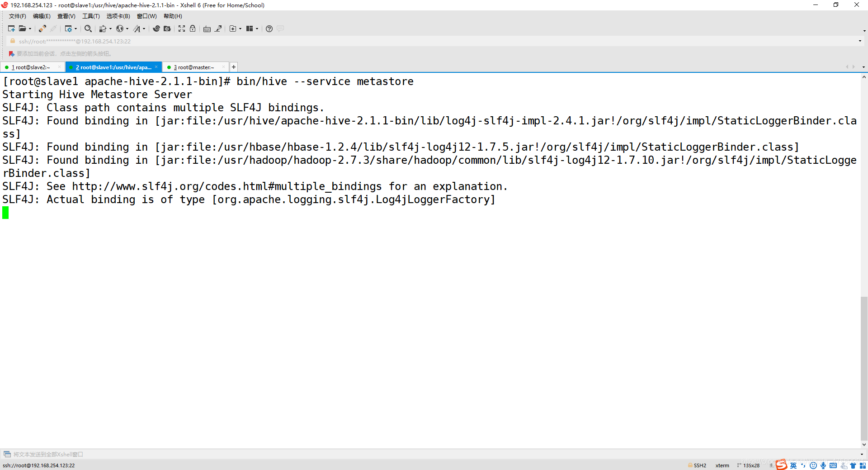Image resolution: width=868 pixels, height=470 pixels.
Task: Click the compose bar send-to-all icon
Action: [7, 454]
